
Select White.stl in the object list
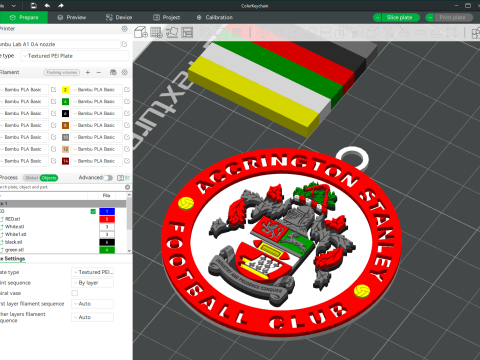tap(14, 227)
